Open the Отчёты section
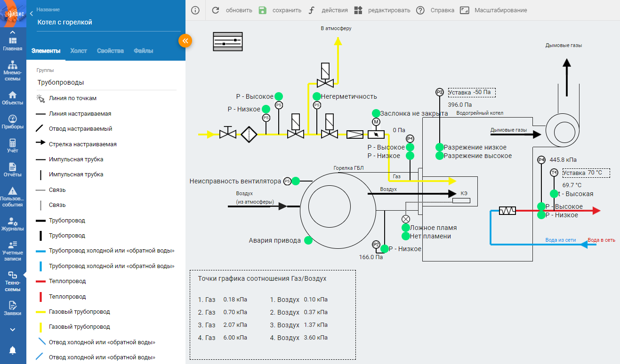This screenshot has height=364, width=620. tap(13, 170)
